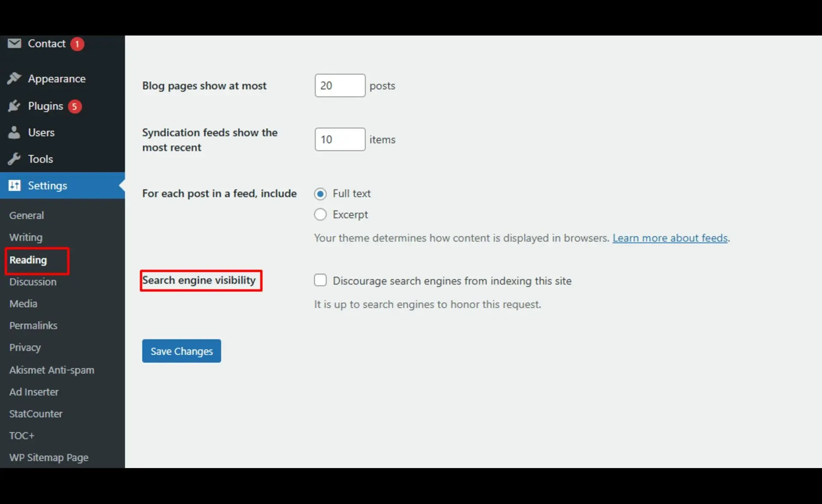Click the For each post in a feed label
Screen dimensions: 822x504
[x=219, y=193]
